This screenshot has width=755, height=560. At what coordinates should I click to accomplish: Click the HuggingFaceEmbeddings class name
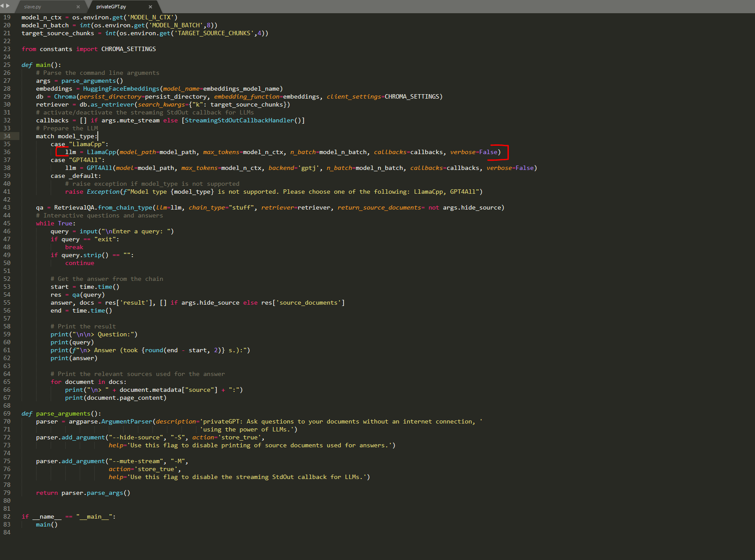coord(121,89)
